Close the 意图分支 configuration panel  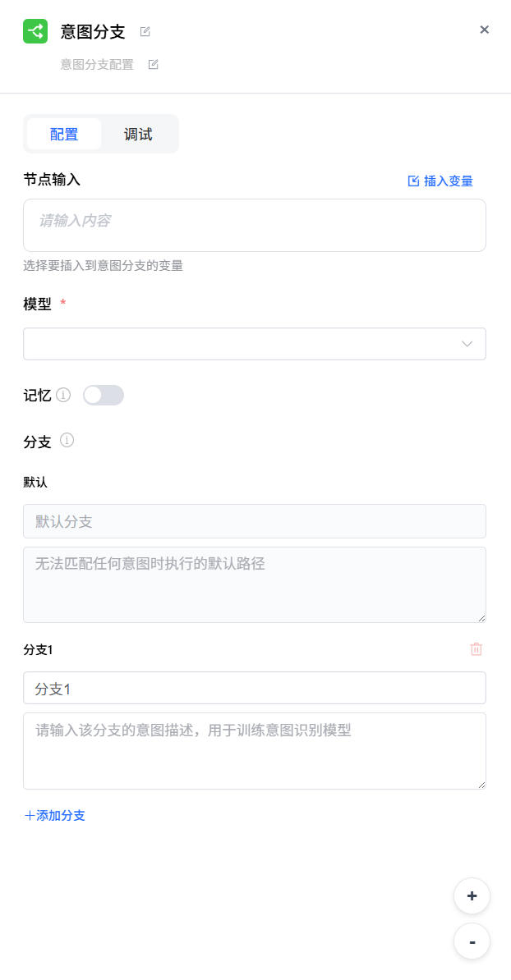coord(485,30)
